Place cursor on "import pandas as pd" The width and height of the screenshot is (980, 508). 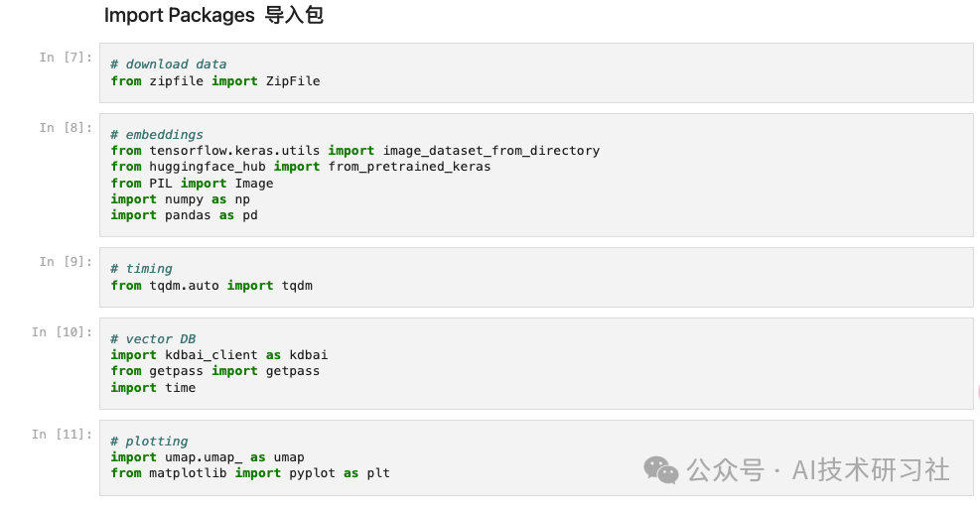184,215
